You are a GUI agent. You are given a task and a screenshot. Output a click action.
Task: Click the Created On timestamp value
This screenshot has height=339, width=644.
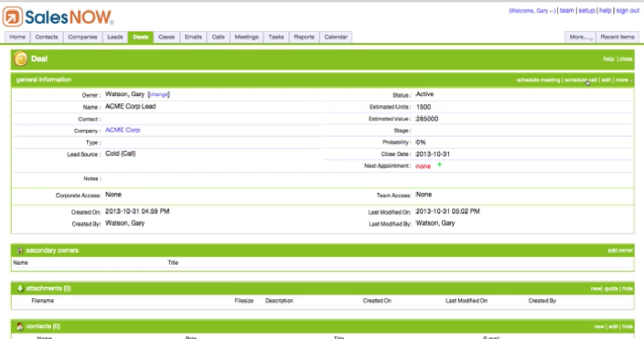tap(137, 211)
